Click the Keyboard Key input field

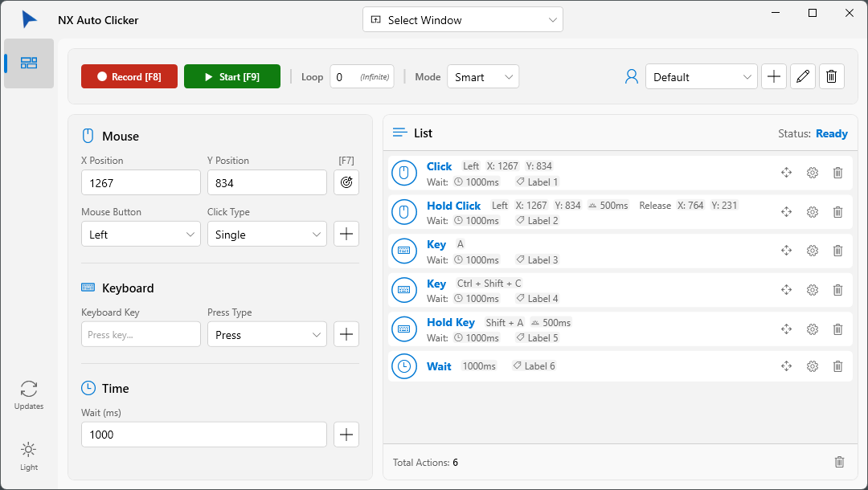(141, 334)
